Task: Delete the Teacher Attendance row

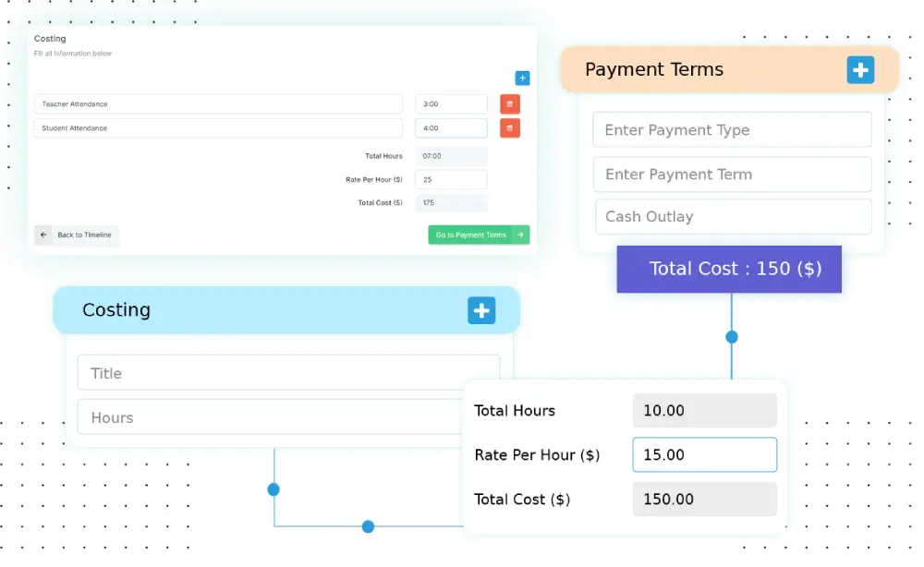Action: (510, 104)
